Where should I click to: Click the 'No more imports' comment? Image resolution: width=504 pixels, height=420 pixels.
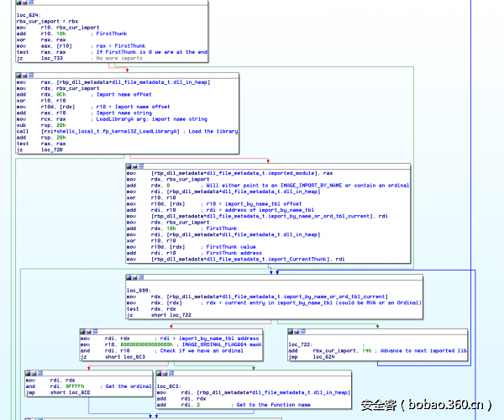[122, 58]
